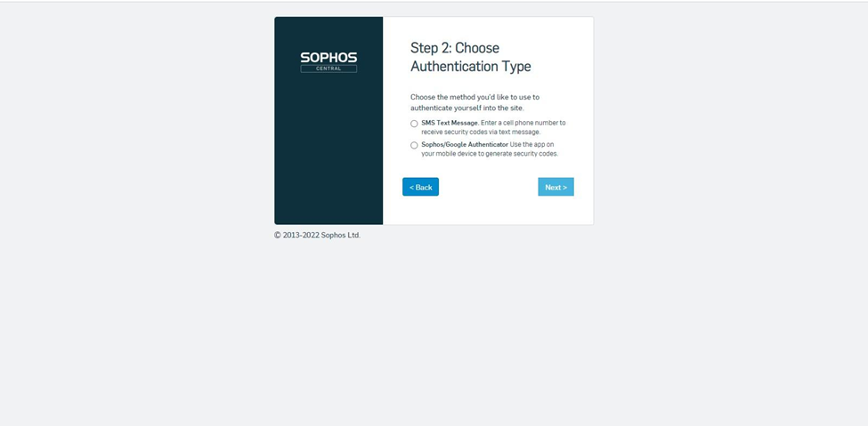Click the 'Step 2: Choose' heading line
Viewport: 868px width, 426px height.
(x=455, y=47)
